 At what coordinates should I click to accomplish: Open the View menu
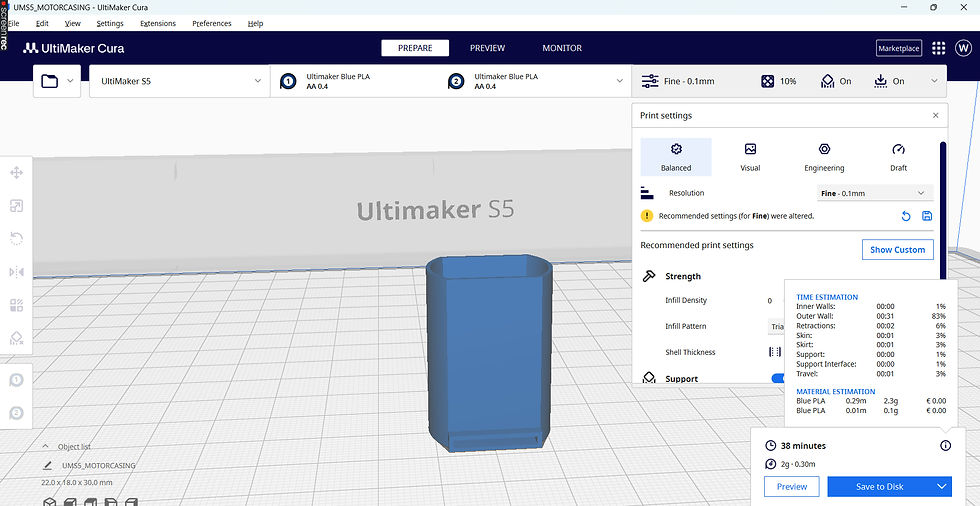72,24
